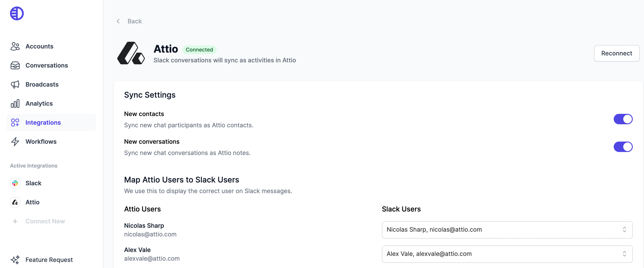The image size is (644, 268).
Task: Click the Workflows lightning bolt icon
Action: (15, 141)
